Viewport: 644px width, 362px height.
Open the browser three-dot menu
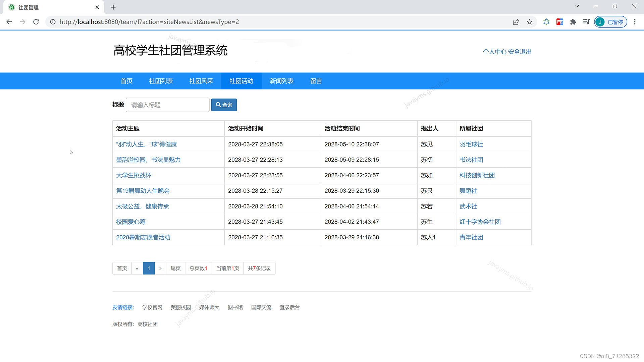pos(635,22)
